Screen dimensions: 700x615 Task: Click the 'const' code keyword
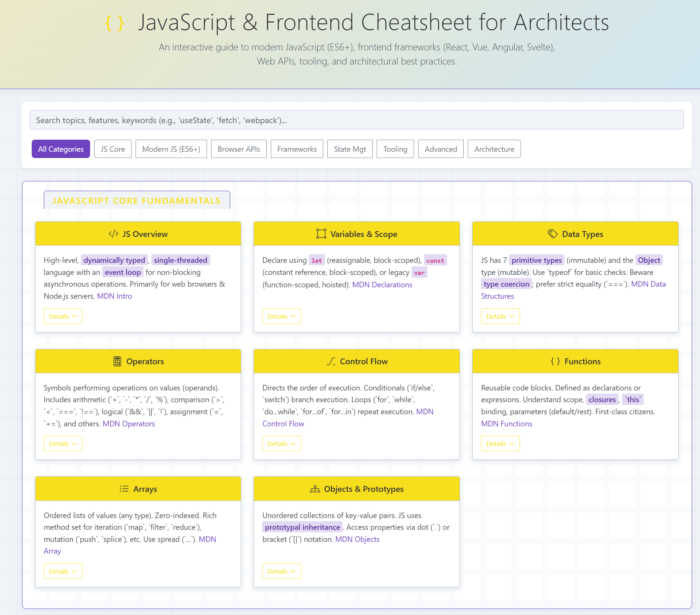coord(435,260)
